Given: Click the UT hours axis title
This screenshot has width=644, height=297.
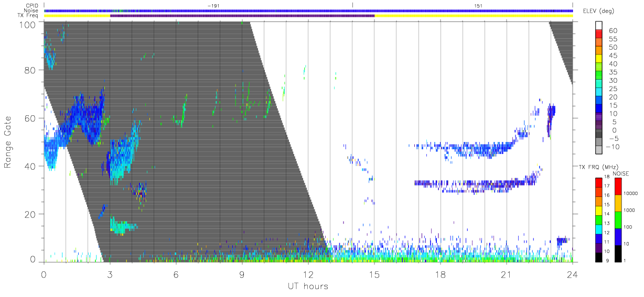Looking at the screenshot, I should click(308, 287).
